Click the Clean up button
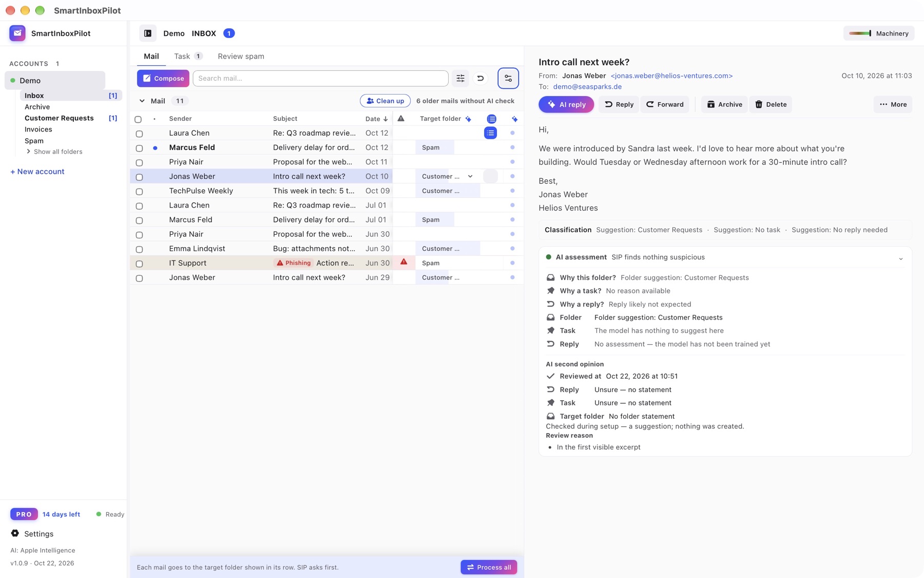924x578 pixels. [x=385, y=101]
